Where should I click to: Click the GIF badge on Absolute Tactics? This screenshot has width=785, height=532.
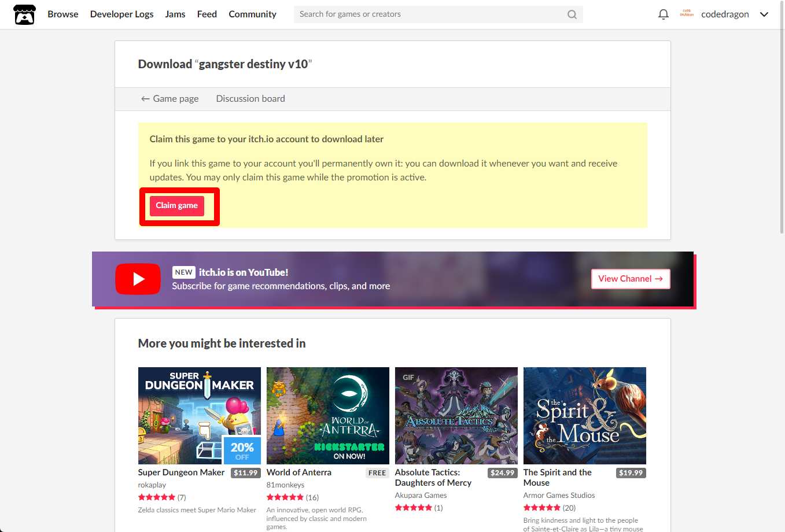click(x=408, y=378)
